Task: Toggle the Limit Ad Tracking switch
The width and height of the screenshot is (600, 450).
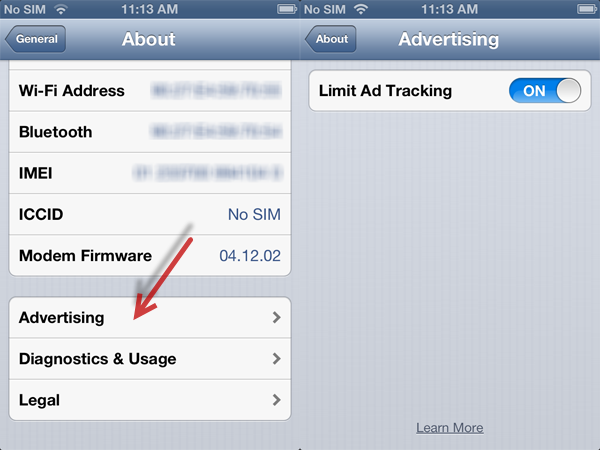Action: click(545, 91)
